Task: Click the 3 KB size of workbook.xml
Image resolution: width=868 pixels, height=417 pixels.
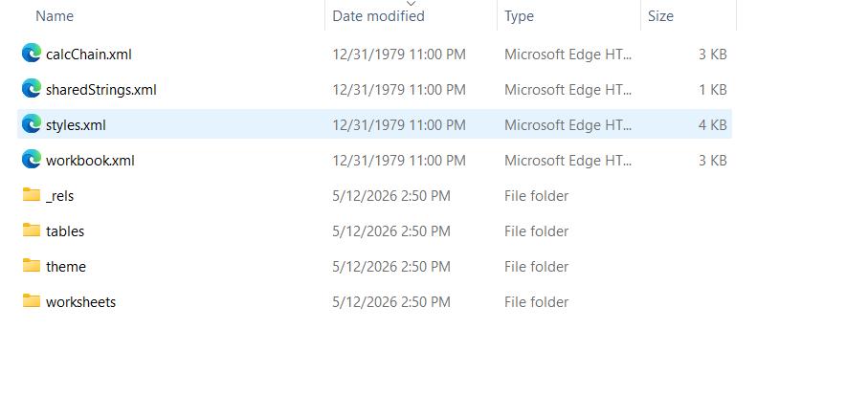Action: tap(712, 161)
